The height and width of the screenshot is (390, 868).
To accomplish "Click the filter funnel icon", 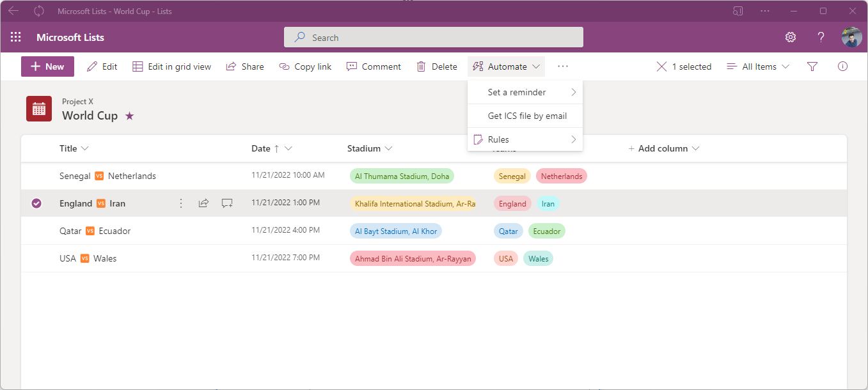I will [x=812, y=66].
